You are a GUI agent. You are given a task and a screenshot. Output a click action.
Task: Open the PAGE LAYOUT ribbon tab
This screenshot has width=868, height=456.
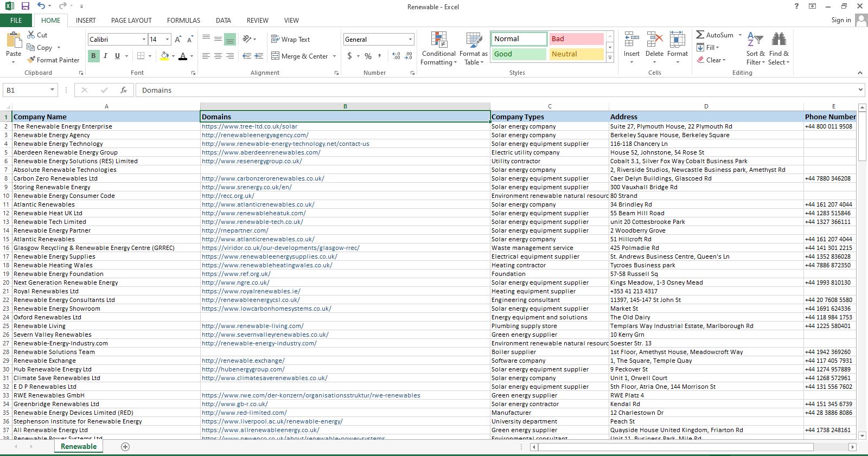pyautogui.click(x=131, y=21)
